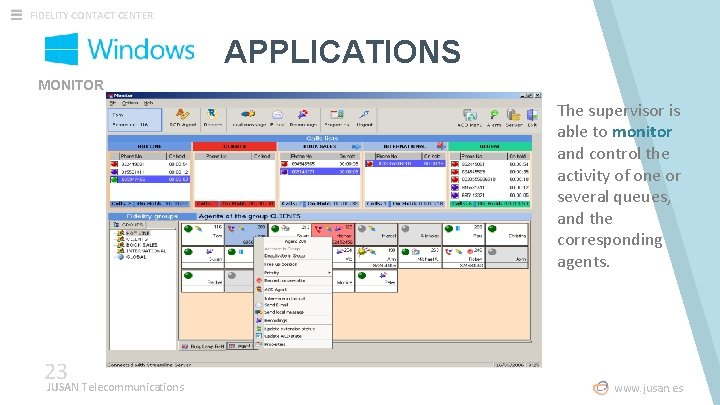Choose Update extension status in context menu

click(293, 329)
